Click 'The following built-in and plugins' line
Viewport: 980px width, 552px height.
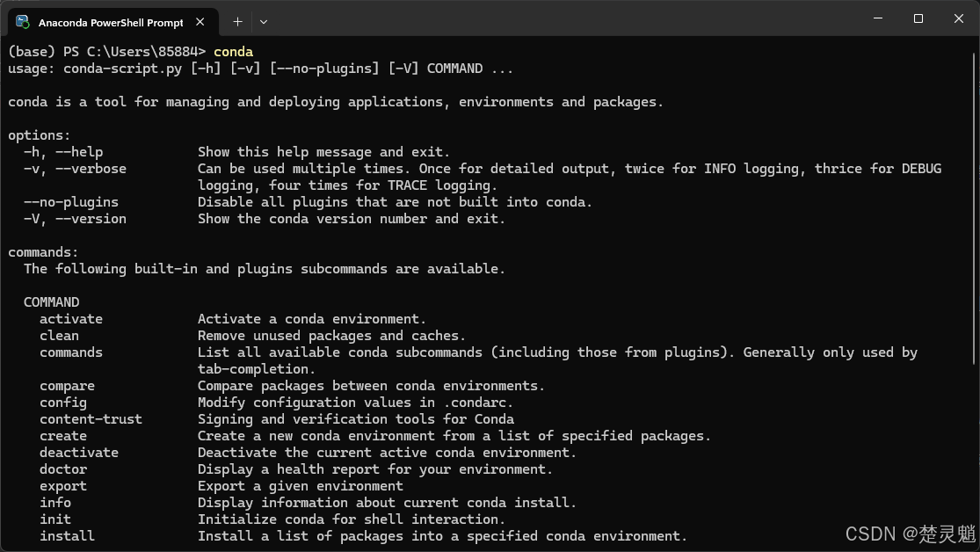tap(265, 269)
